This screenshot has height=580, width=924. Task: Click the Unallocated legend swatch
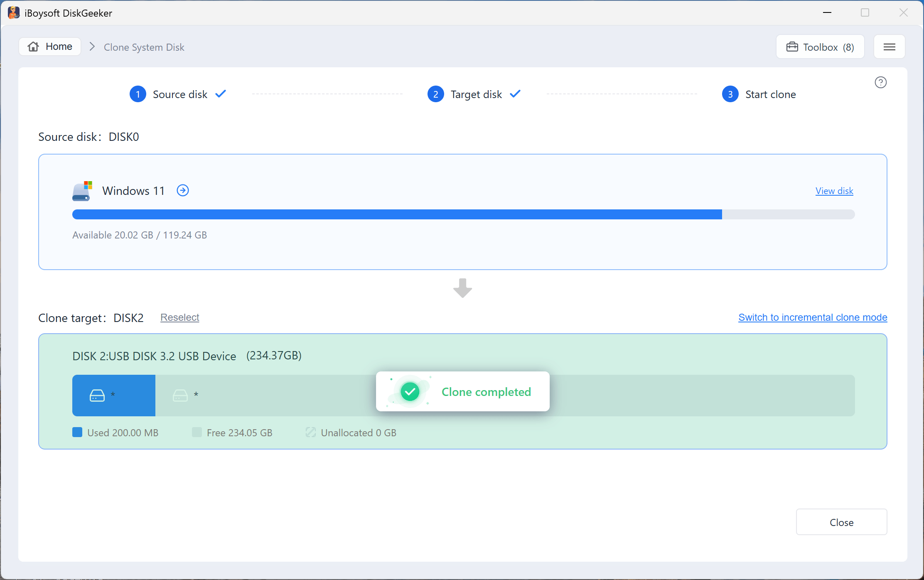click(x=311, y=433)
